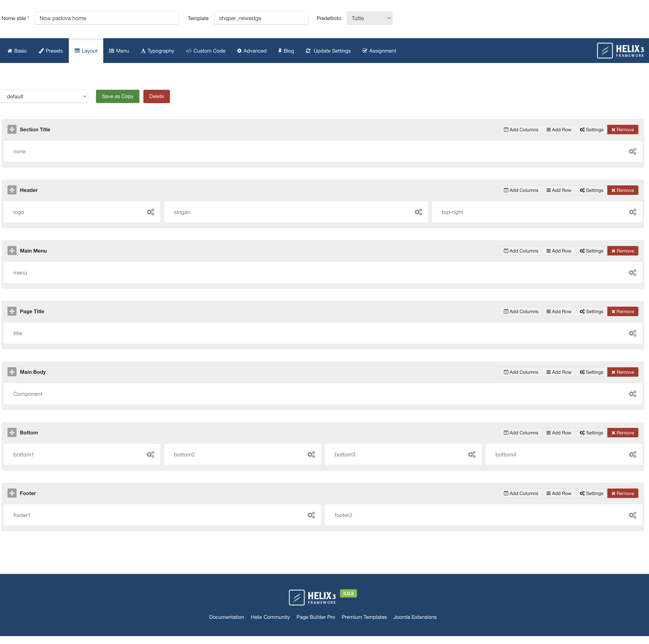The image size is (649, 644).
Task: Remove the Page Title section
Action: tap(622, 312)
